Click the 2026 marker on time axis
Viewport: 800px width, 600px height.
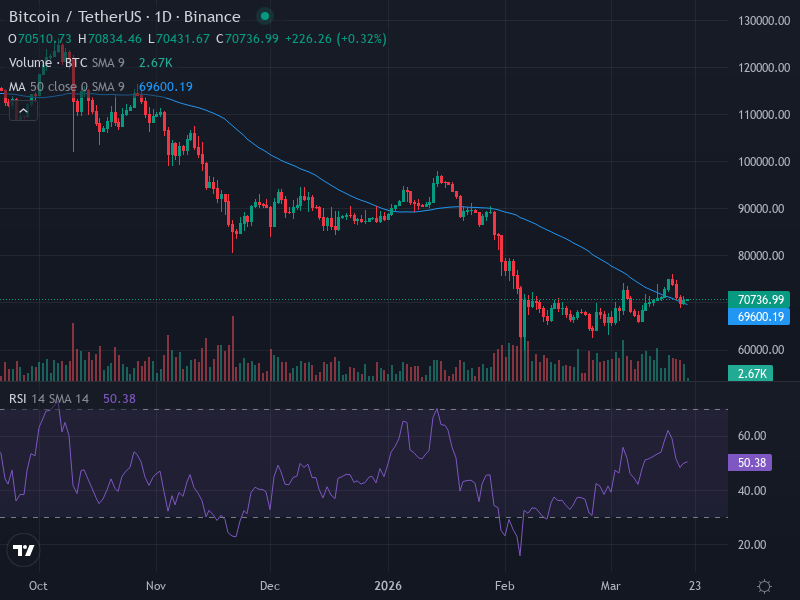coord(388,586)
